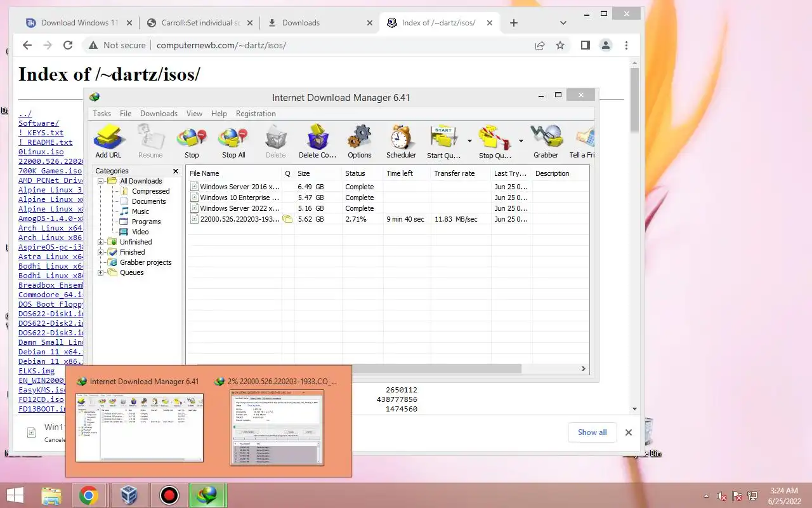Image resolution: width=812 pixels, height=508 pixels.
Task: Bookmark this page with star icon
Action: (x=560, y=45)
